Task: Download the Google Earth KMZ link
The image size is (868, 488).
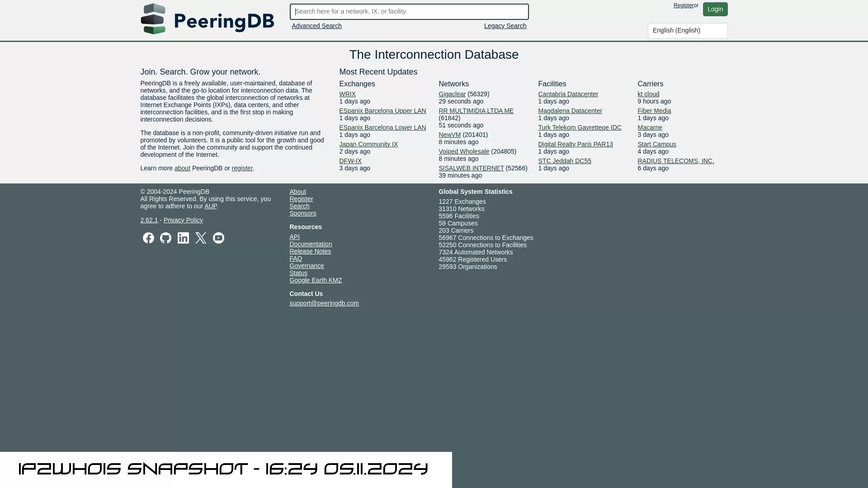Action: click(x=316, y=280)
